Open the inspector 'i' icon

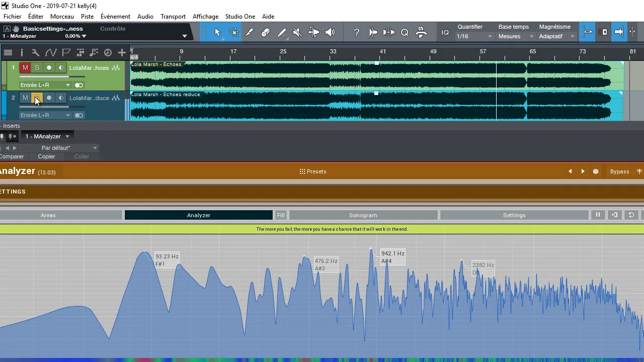click(22, 52)
